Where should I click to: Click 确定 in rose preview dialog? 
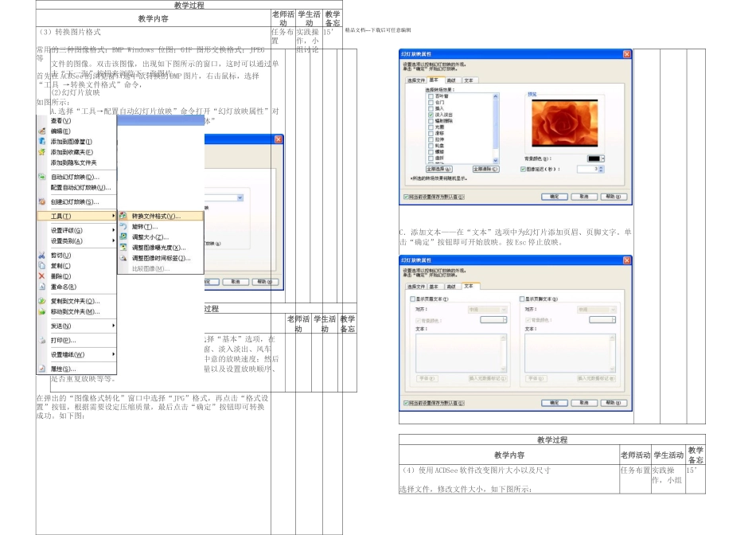(555, 197)
